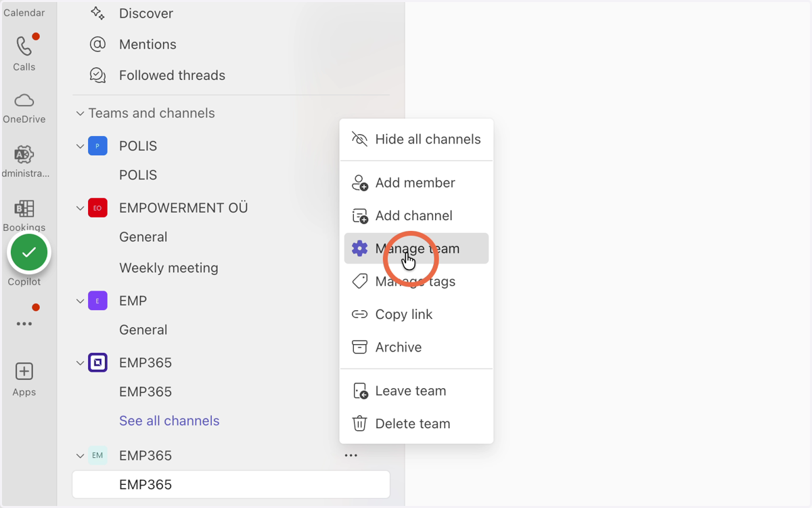This screenshot has width=812, height=508.
Task: Open the selected EMP365 channel at bottom
Action: (231, 485)
